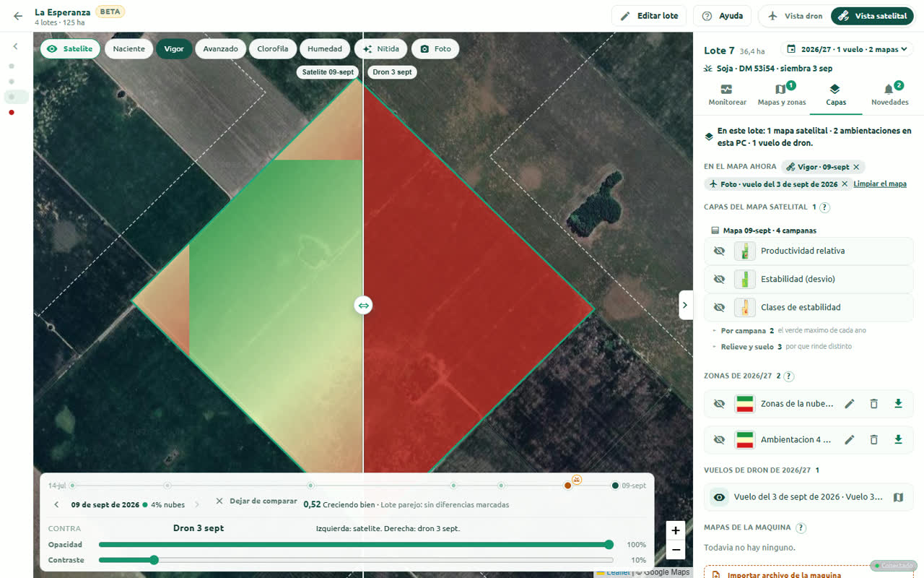Zoom out on the map

(675, 550)
